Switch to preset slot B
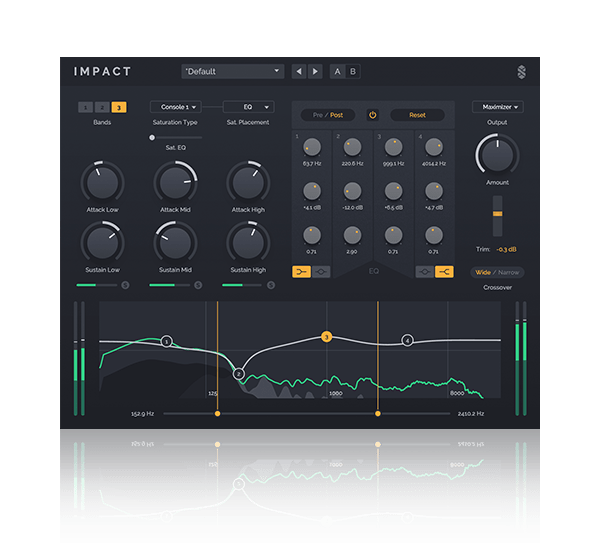The height and width of the screenshot is (543, 600). [x=353, y=72]
